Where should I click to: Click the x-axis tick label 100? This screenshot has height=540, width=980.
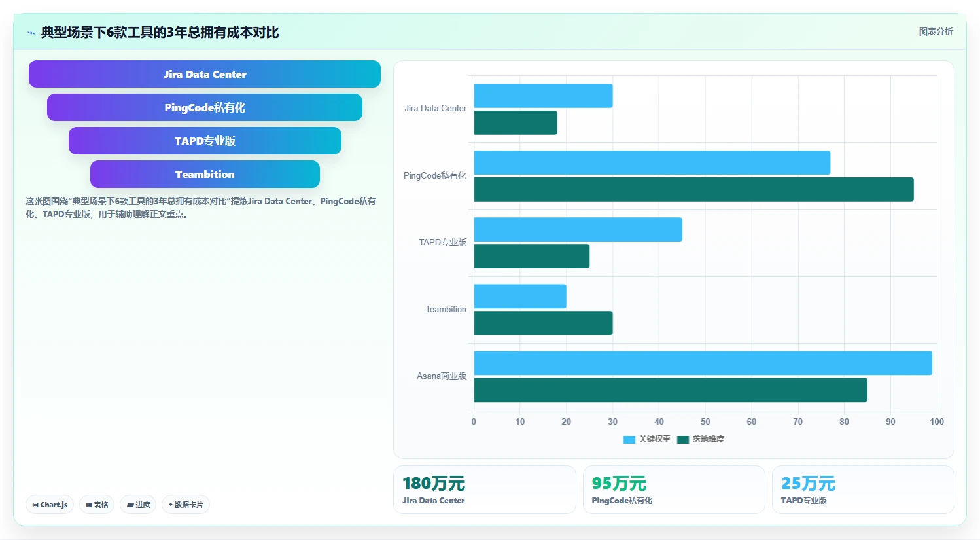point(937,422)
